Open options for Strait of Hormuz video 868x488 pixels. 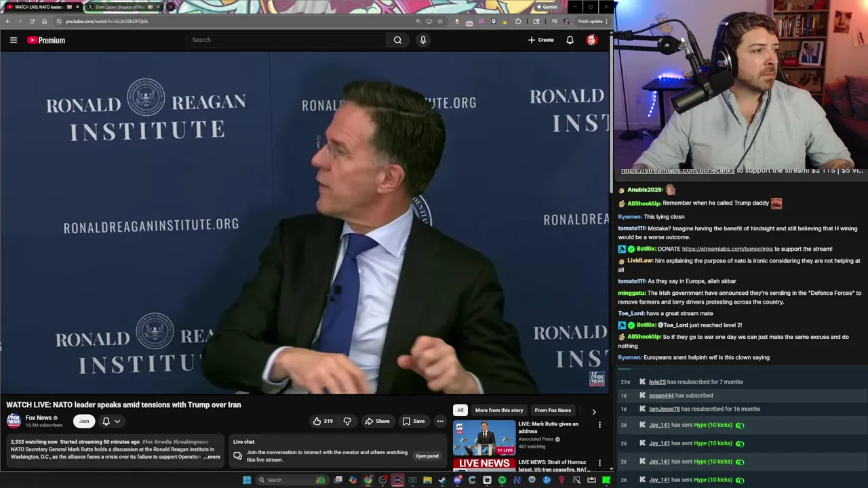coord(599,463)
